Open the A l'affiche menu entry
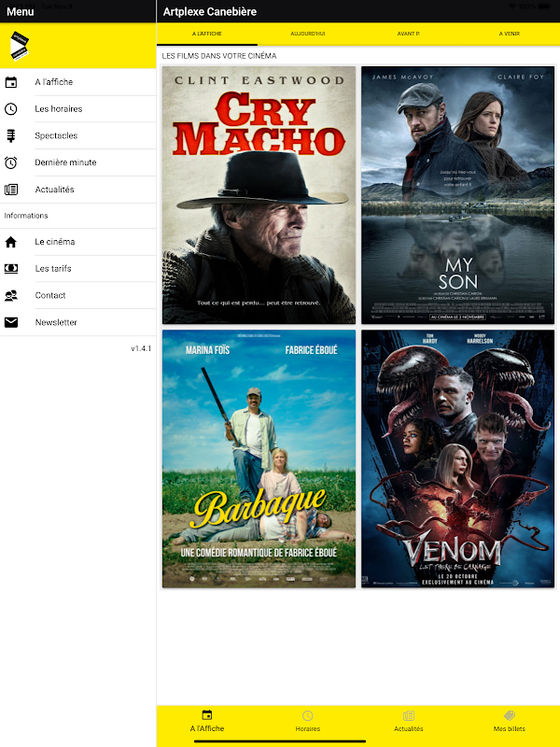 [x=78, y=82]
